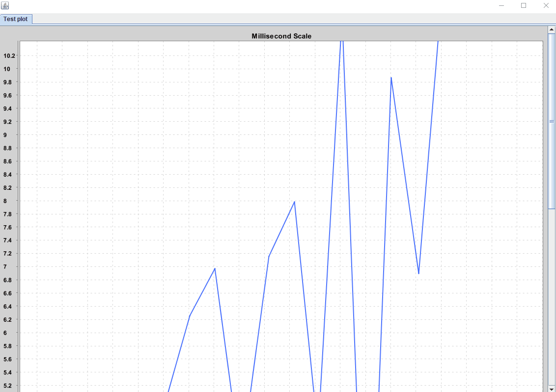Click the 9.8 y-axis label
Viewport: 556px width, 392px height.
[7, 82]
